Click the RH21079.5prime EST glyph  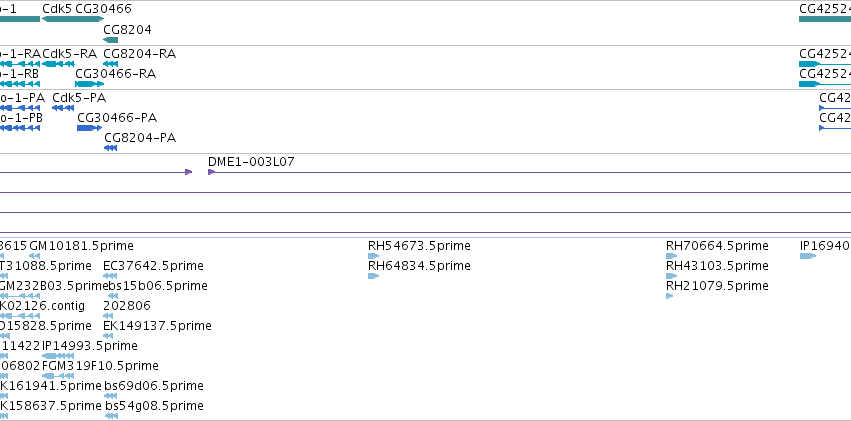click(670, 296)
